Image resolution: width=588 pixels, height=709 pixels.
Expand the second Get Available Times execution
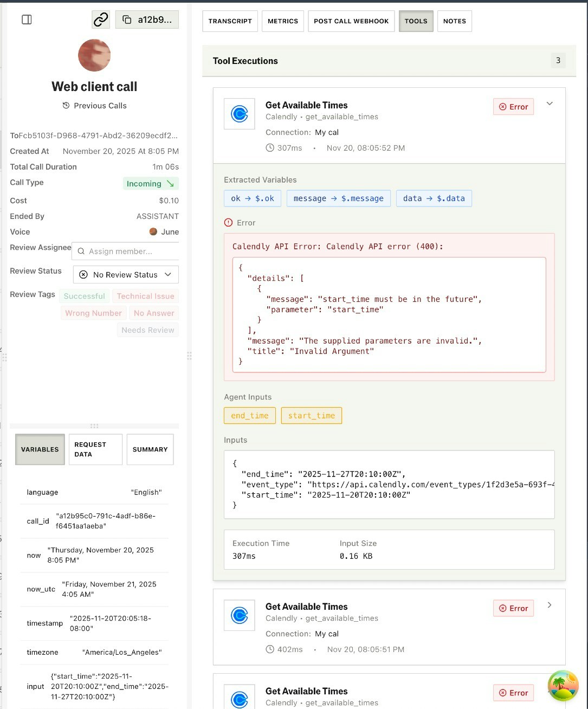pyautogui.click(x=550, y=605)
